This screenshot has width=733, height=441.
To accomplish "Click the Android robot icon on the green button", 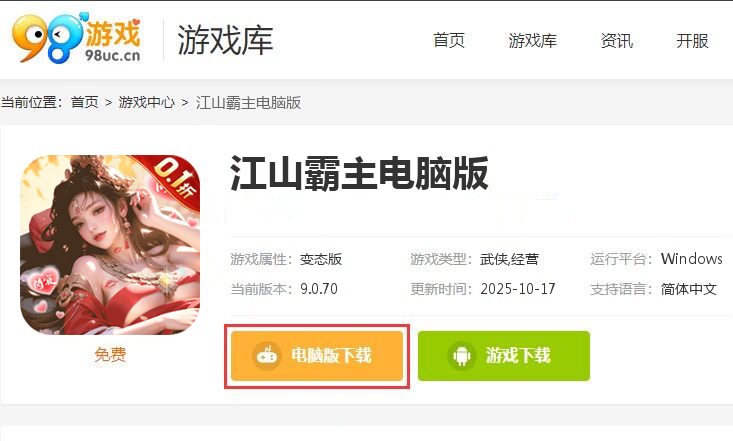I will (462, 356).
